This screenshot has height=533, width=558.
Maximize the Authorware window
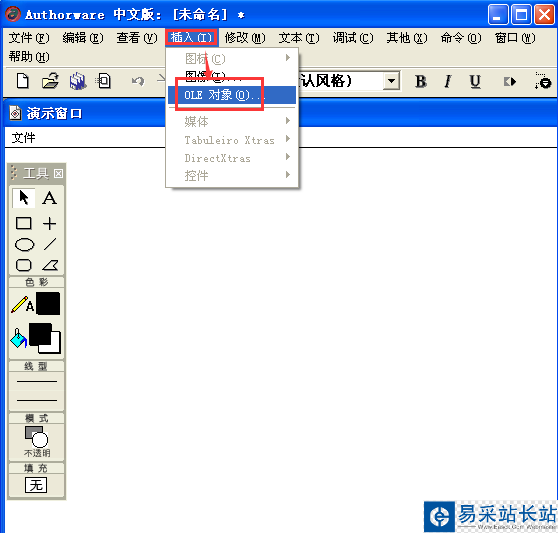(521, 15)
